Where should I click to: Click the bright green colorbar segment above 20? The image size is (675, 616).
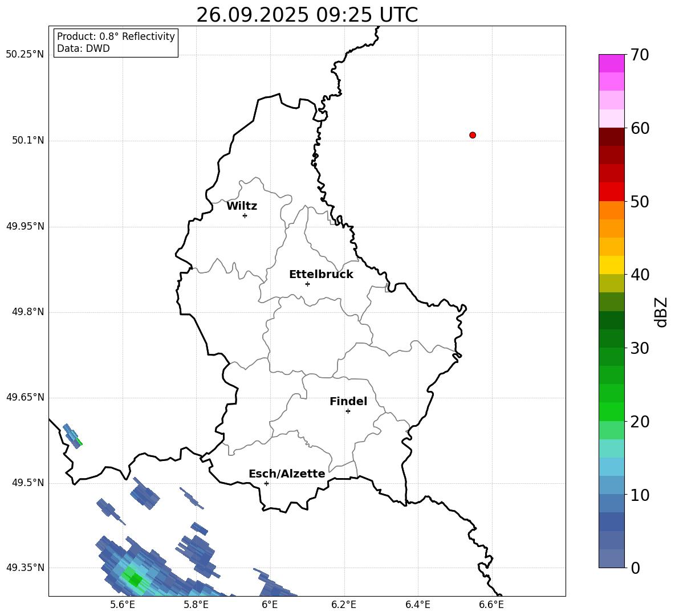[x=611, y=411]
